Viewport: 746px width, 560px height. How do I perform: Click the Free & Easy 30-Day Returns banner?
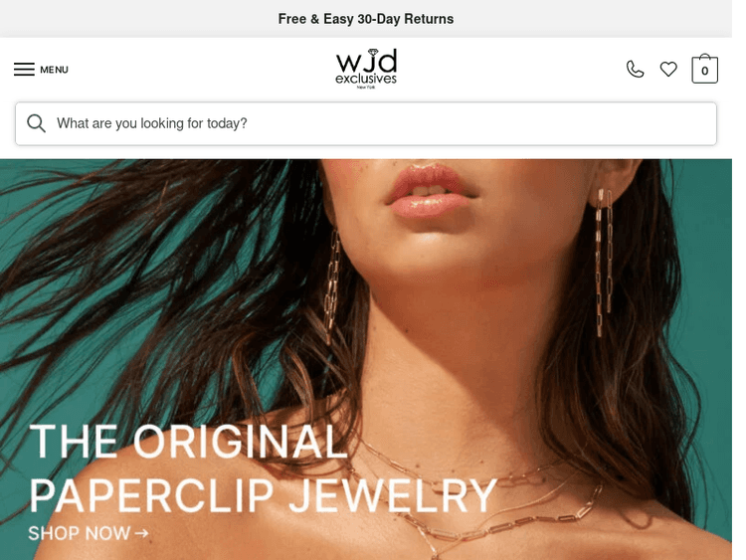365,19
